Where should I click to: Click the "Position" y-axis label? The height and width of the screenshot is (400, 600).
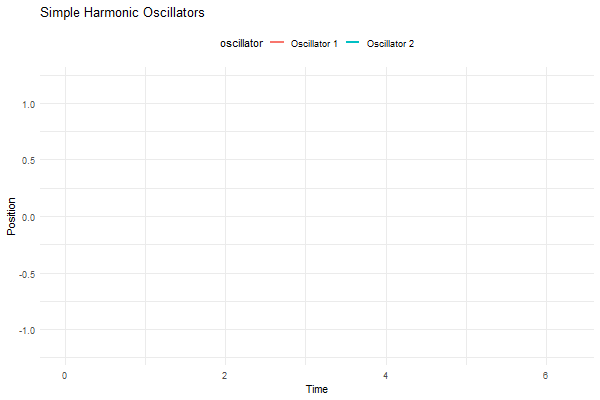pos(12,216)
